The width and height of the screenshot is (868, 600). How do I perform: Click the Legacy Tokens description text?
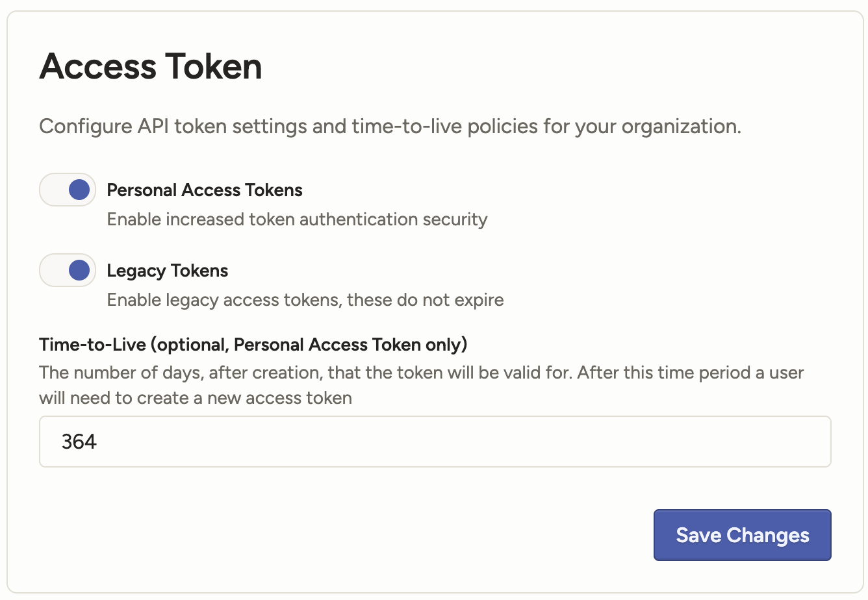click(x=305, y=299)
